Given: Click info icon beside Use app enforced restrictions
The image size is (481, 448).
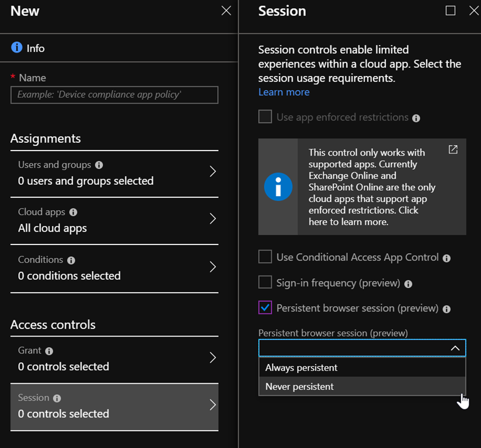Looking at the screenshot, I should (416, 118).
